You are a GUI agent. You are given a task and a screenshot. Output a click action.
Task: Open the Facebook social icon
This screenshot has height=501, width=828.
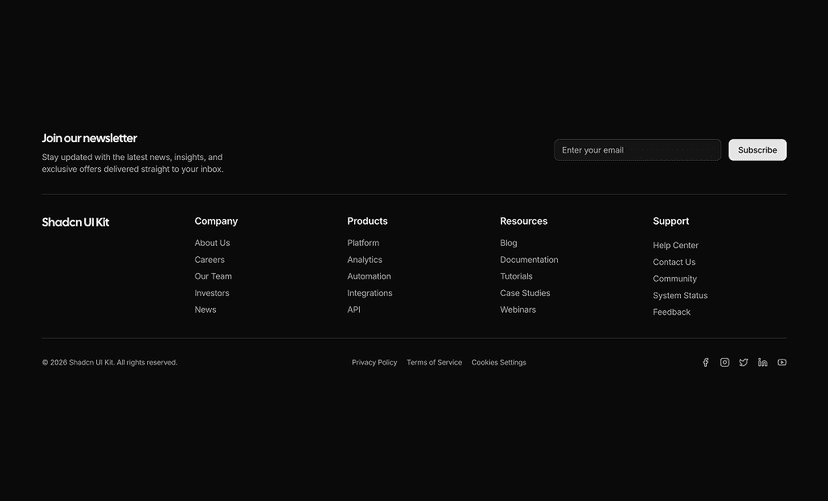pyautogui.click(x=705, y=363)
